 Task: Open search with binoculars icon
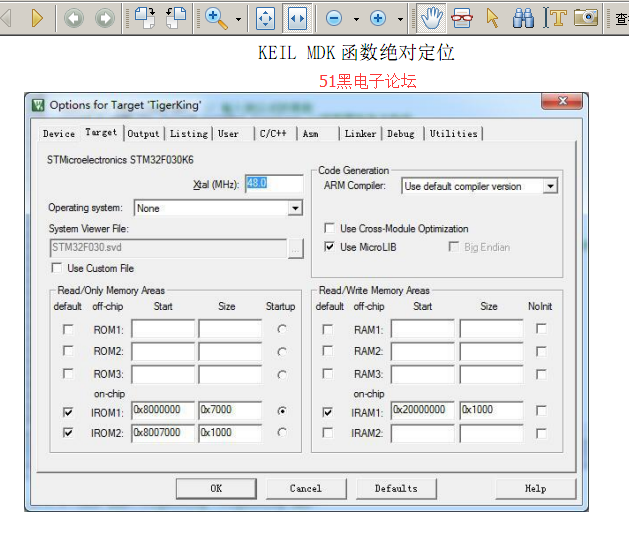(523, 18)
